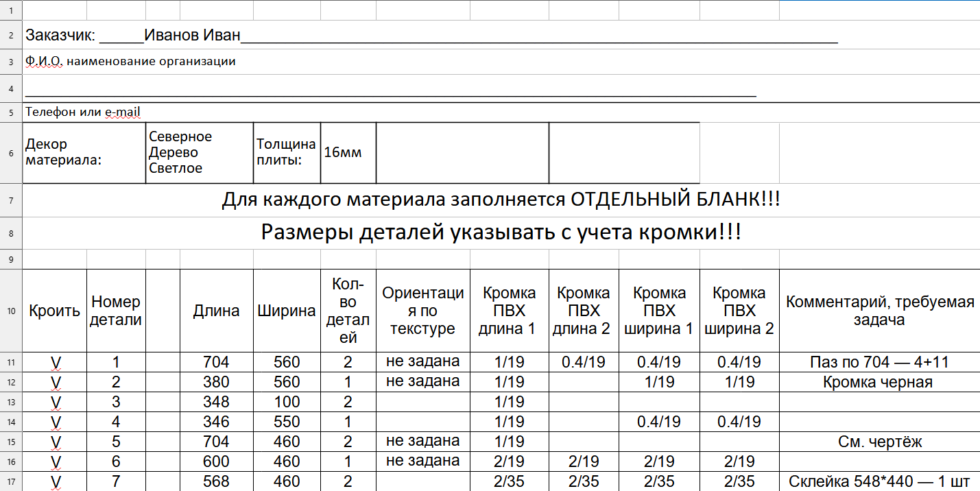Select the не задана orientation cell for detail 2
The width and height of the screenshot is (980, 491).
[x=420, y=381]
